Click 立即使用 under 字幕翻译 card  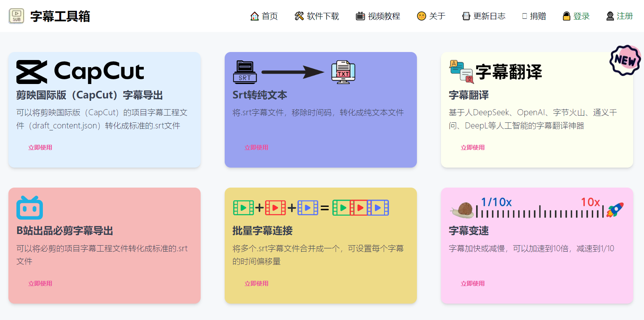click(x=473, y=148)
